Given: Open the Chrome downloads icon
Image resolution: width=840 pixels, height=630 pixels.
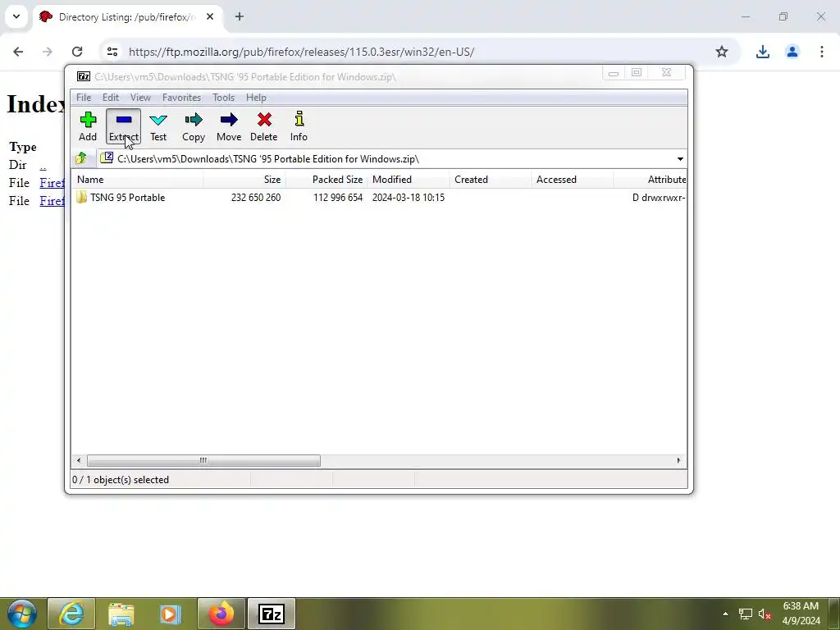Looking at the screenshot, I should click(x=762, y=52).
